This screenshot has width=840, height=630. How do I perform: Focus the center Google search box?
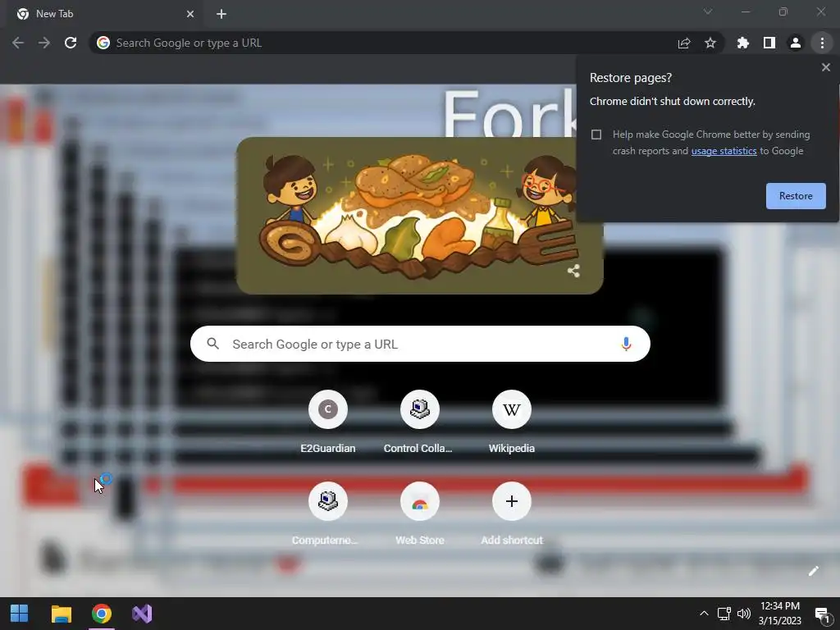click(420, 344)
